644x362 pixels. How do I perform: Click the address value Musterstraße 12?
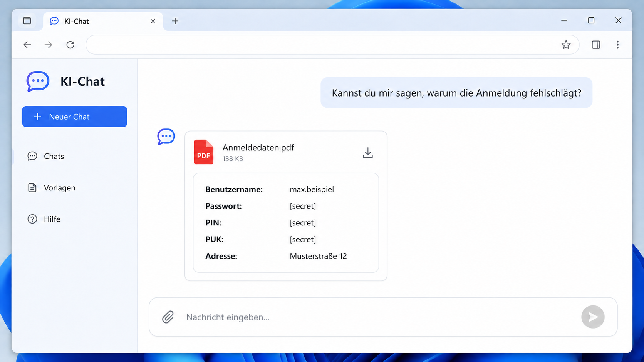click(x=318, y=256)
